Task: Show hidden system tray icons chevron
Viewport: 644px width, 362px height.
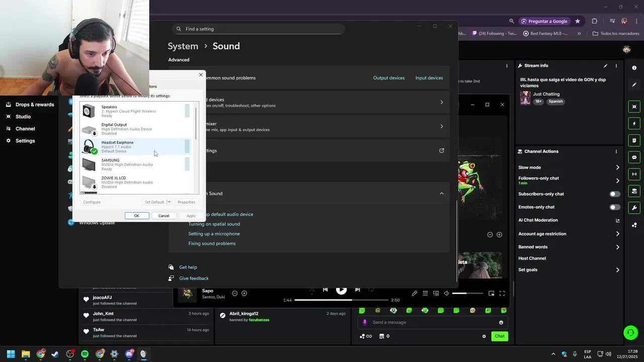Action: tap(553, 354)
